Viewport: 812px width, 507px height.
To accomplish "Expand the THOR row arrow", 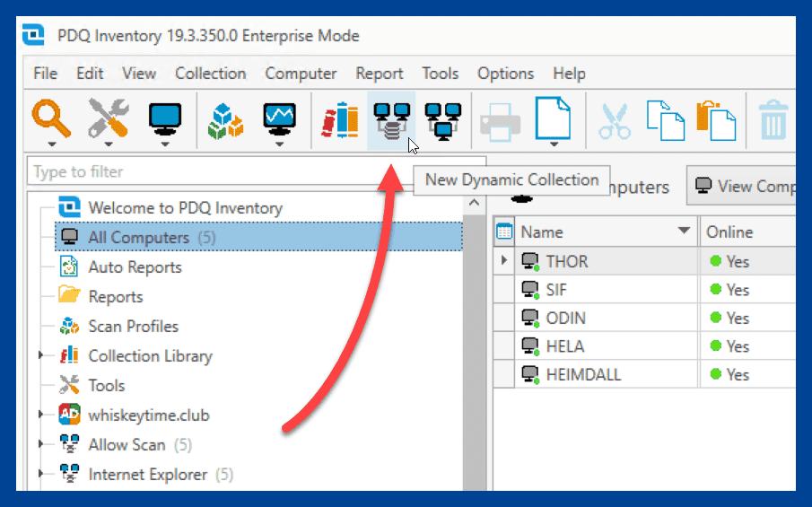I will 504,260.
